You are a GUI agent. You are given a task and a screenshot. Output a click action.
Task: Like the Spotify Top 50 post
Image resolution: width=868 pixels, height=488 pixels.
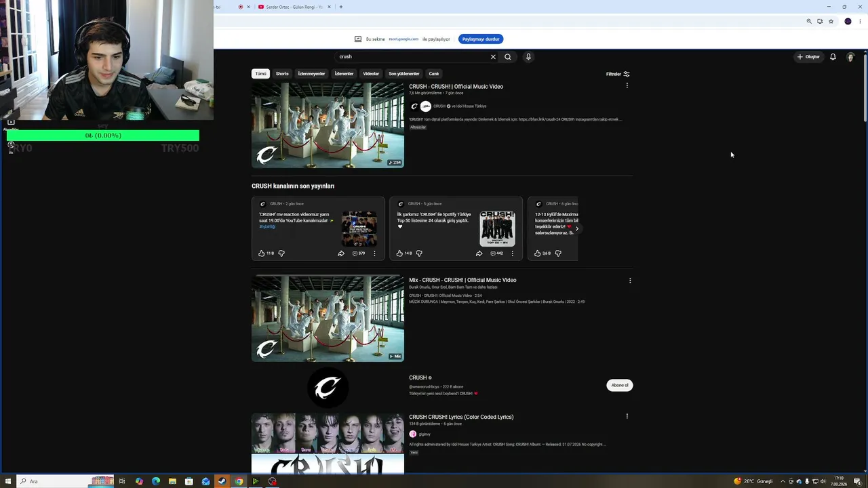coord(399,253)
